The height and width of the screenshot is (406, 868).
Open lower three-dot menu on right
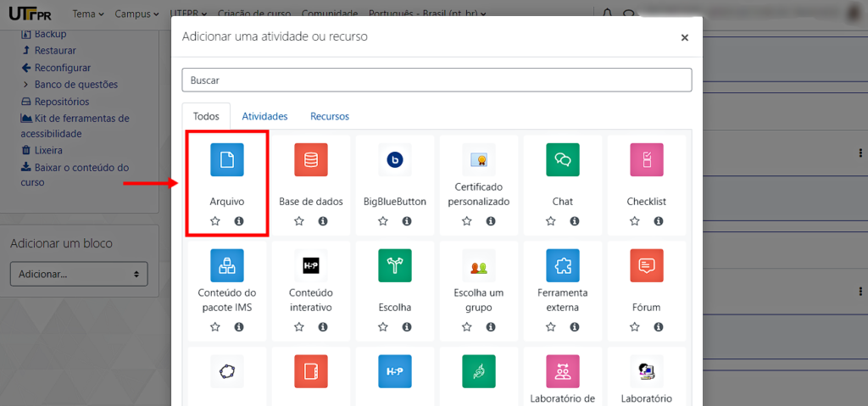(x=860, y=291)
